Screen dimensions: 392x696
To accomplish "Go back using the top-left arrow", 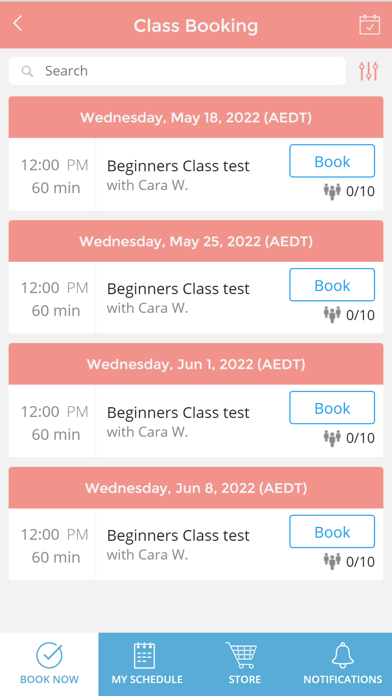I will (18, 24).
